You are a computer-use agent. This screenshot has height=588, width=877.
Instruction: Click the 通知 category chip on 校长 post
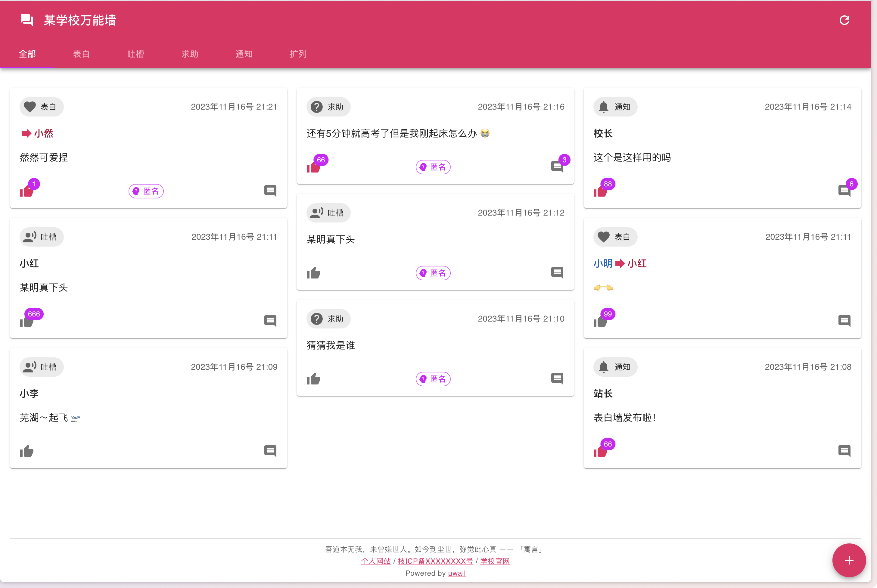(x=615, y=107)
